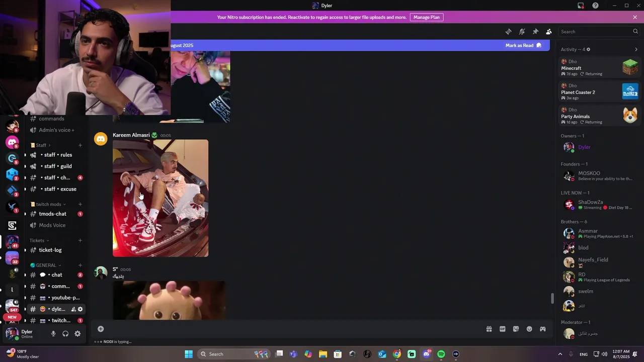Viewport: 644px width, 362px height.
Task: Click the message attachment plus button
Action: [x=101, y=329]
